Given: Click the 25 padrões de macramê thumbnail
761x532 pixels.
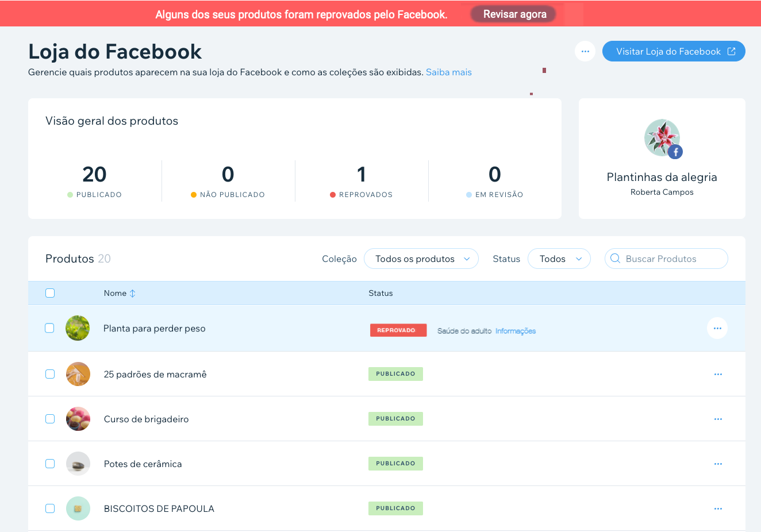Looking at the screenshot, I should [78, 374].
